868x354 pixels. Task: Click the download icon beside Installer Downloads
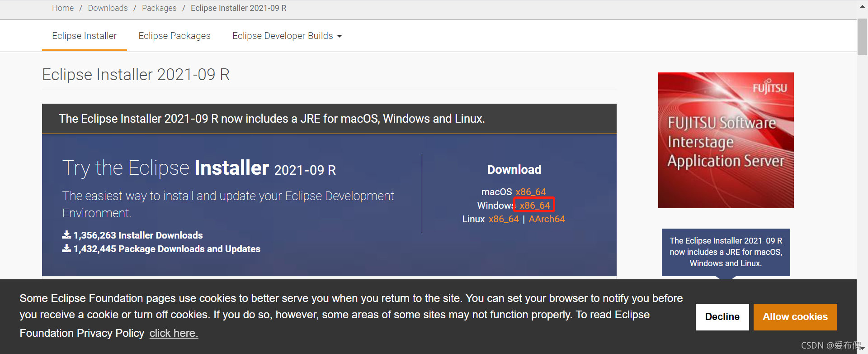point(66,235)
